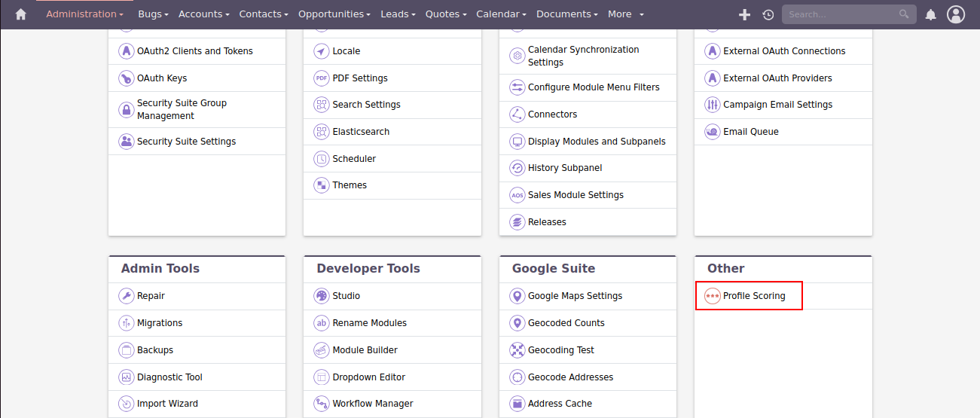This screenshot has height=418, width=980.
Task: Open Geocoded Counts link
Action: click(566, 323)
